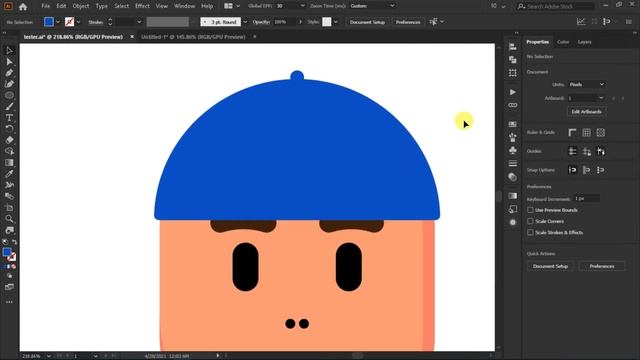Open the Actions panel play icon

513,92
